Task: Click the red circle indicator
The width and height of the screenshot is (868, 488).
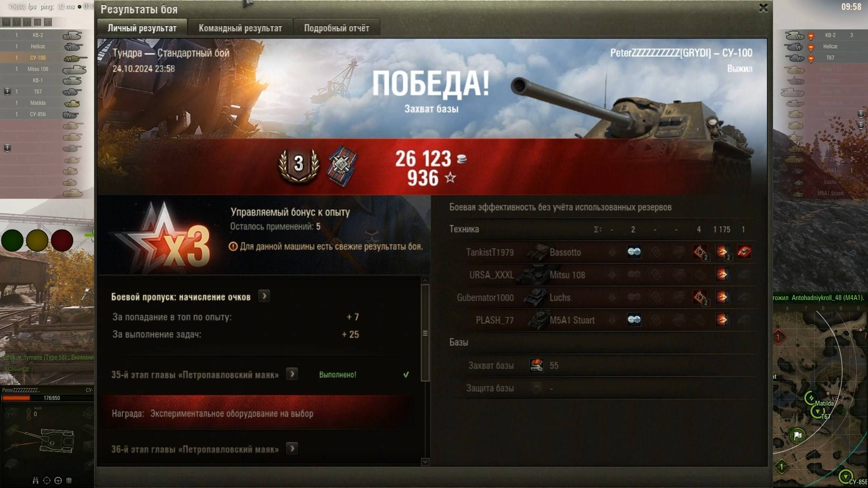Action: tap(62, 240)
